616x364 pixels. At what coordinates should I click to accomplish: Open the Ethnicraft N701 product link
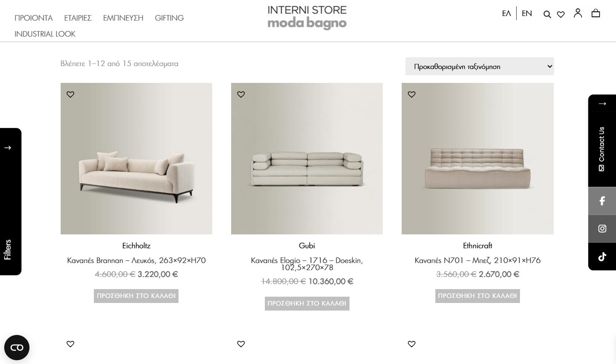[477, 260]
